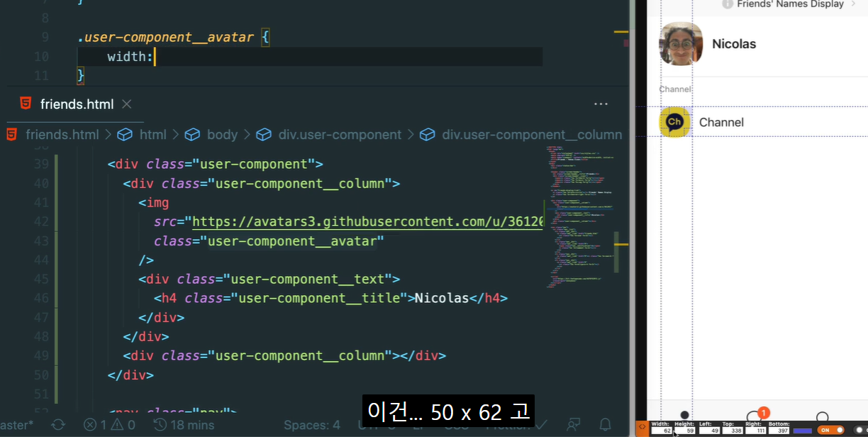The image size is (868, 437).
Task: Click the Top value field in the ruler bar
Action: (x=733, y=431)
